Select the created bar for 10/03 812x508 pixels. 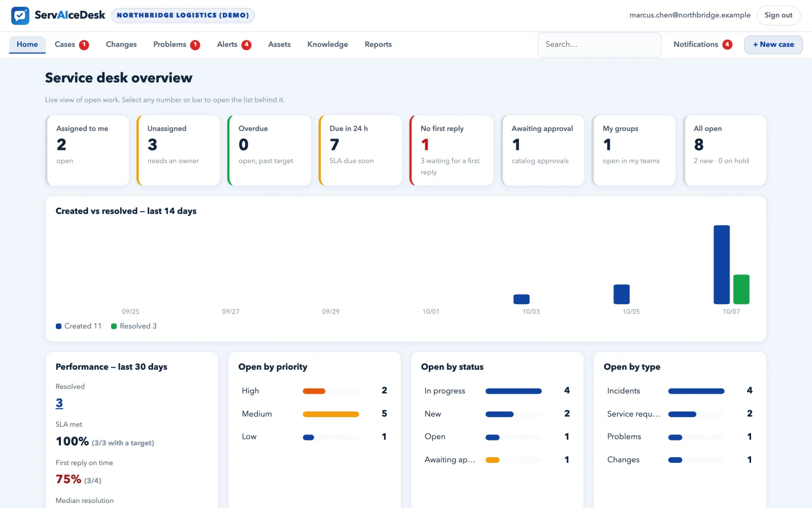522,299
